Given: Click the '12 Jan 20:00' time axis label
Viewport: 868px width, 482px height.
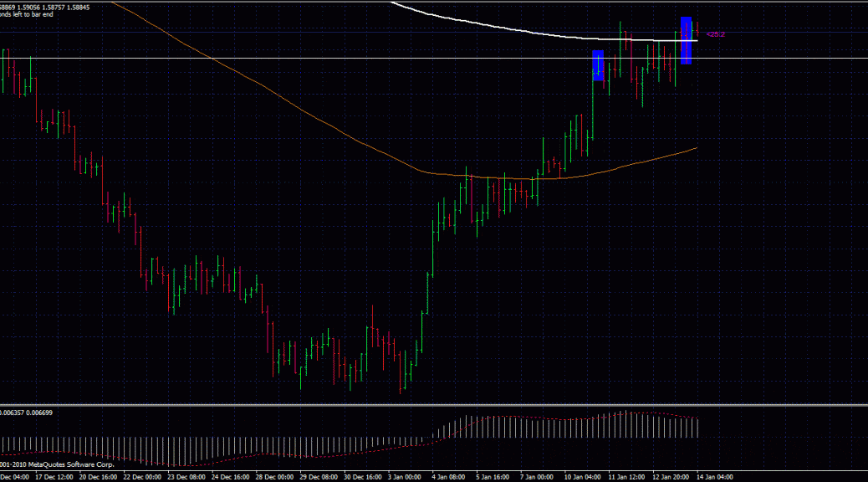Looking at the screenshot, I should point(671,477).
